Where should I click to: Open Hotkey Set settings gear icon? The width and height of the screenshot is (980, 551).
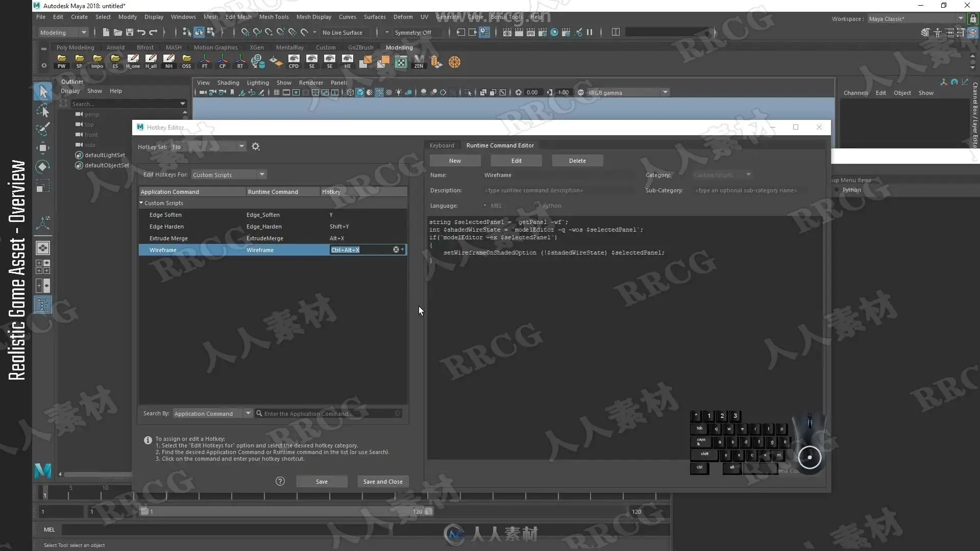pos(256,147)
